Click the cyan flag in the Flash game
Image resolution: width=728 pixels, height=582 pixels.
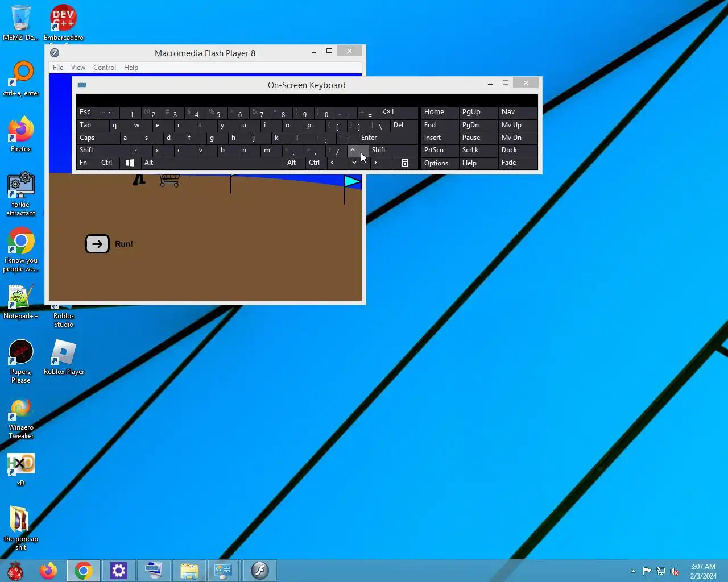(352, 181)
